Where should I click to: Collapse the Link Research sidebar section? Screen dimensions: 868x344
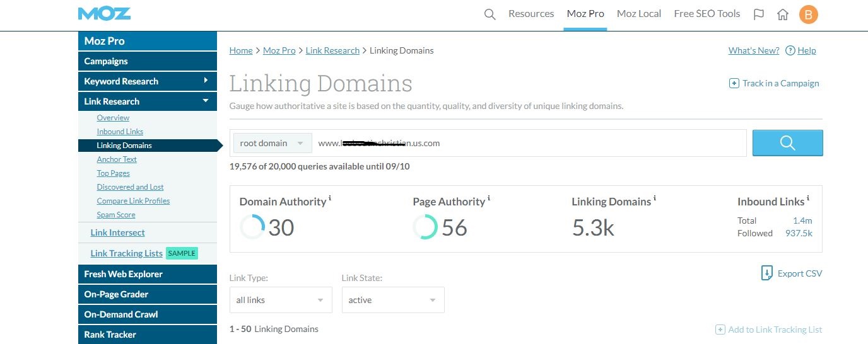(205, 101)
